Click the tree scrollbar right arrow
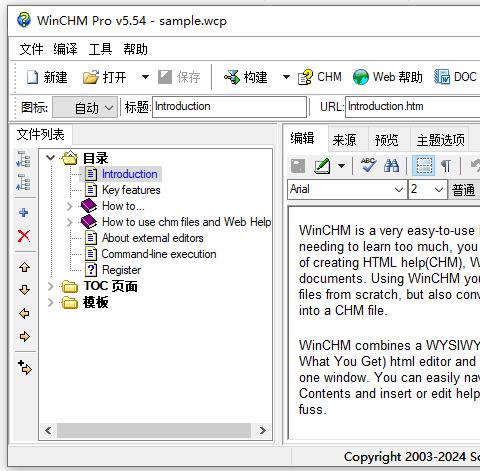This screenshot has height=471, width=480. pos(263,430)
